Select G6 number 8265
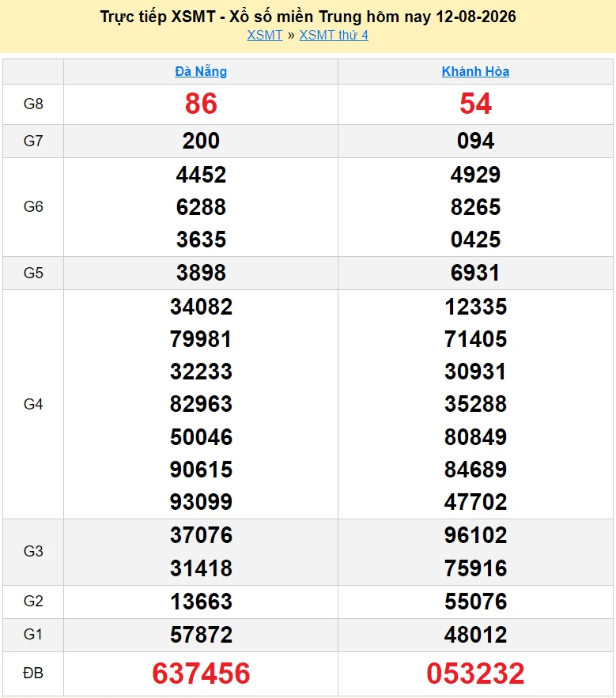The width and height of the screenshot is (616, 698). click(x=475, y=207)
